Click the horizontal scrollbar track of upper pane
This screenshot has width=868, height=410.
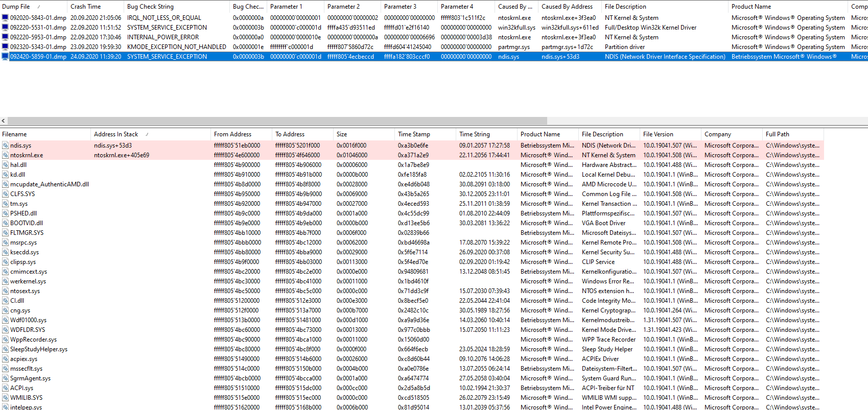click(x=708, y=121)
